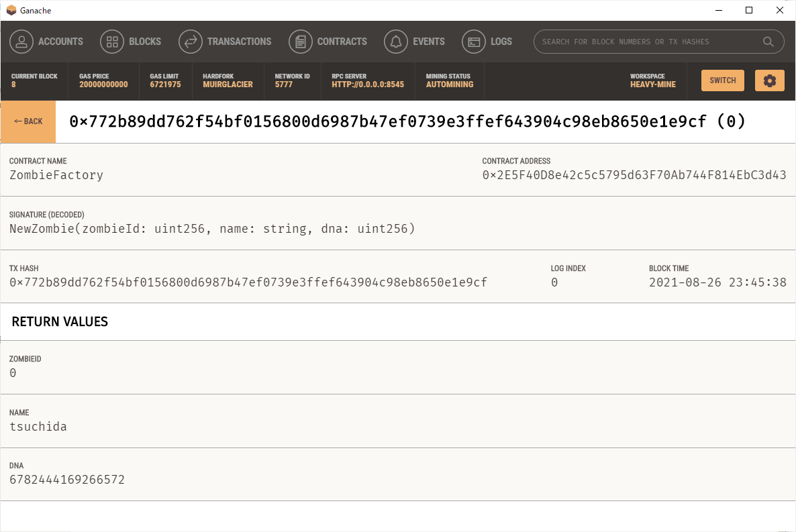The width and height of the screenshot is (796, 532).
Task: Click the Switch workspace button
Action: (723, 81)
